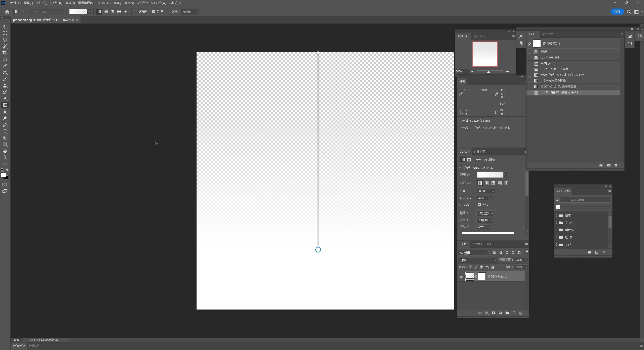Enable the 逆方向 checkbox in options bar
644x350 pixels.
point(136,12)
